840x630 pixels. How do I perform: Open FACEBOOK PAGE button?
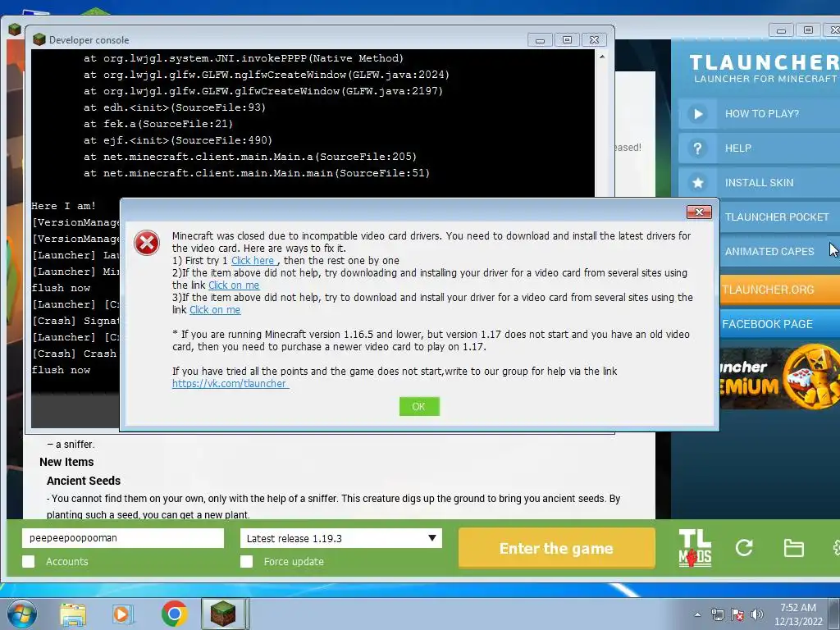(x=779, y=324)
